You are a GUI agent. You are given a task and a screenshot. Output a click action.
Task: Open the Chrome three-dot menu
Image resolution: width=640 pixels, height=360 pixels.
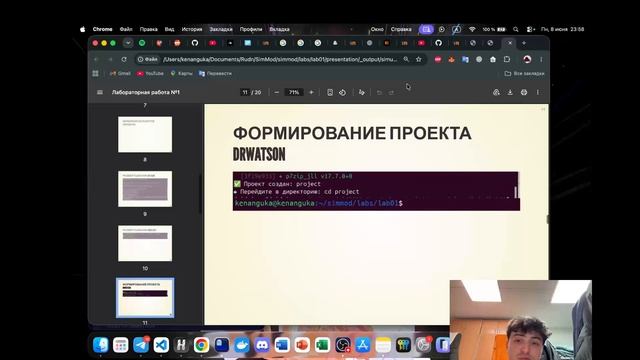tap(541, 59)
